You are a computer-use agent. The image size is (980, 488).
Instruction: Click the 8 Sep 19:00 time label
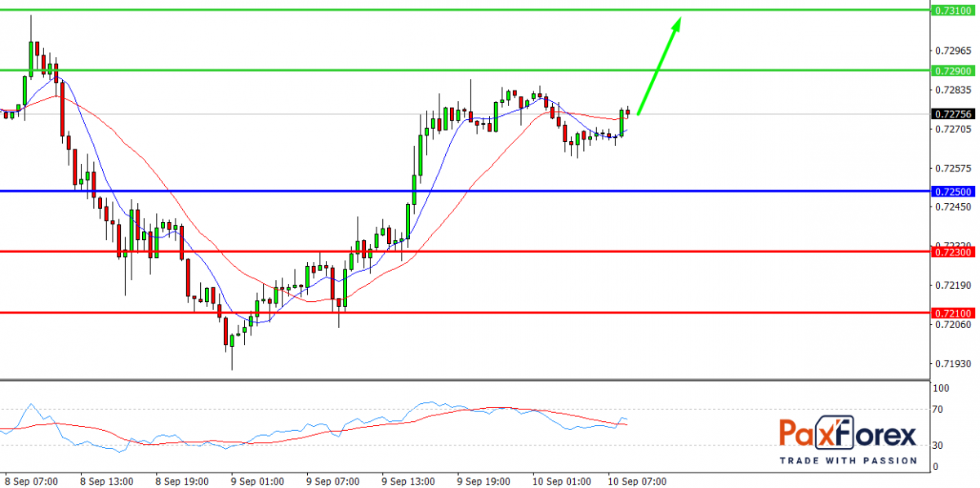coord(182,481)
